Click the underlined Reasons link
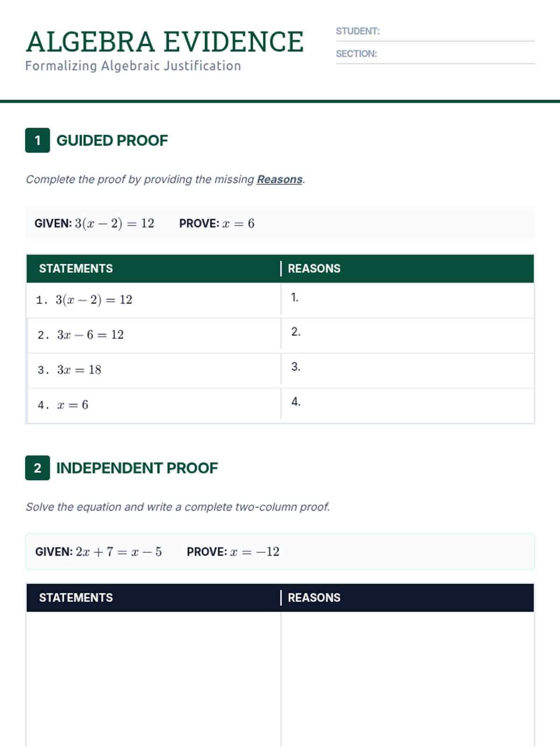The height and width of the screenshot is (747, 560). click(x=280, y=179)
